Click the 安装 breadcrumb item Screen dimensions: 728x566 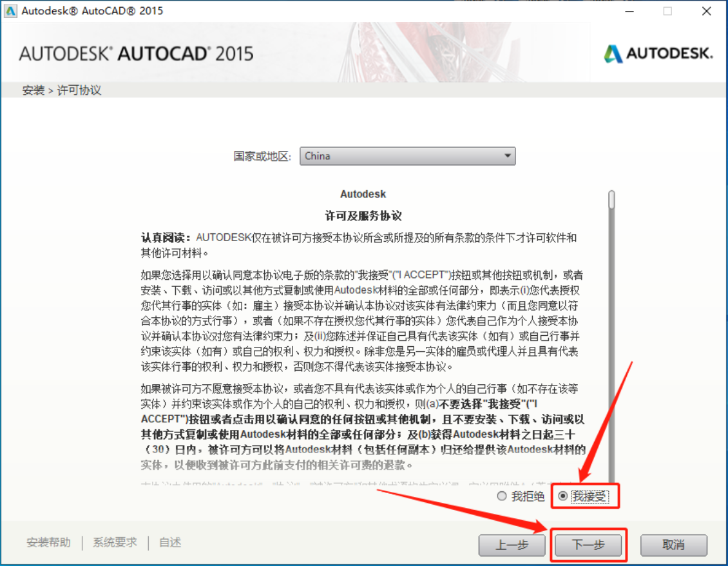point(33,90)
